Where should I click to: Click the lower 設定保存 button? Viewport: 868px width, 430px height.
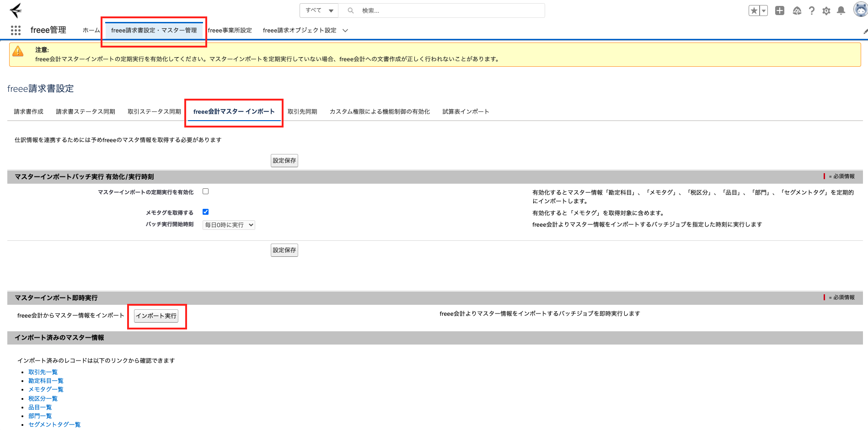point(284,250)
